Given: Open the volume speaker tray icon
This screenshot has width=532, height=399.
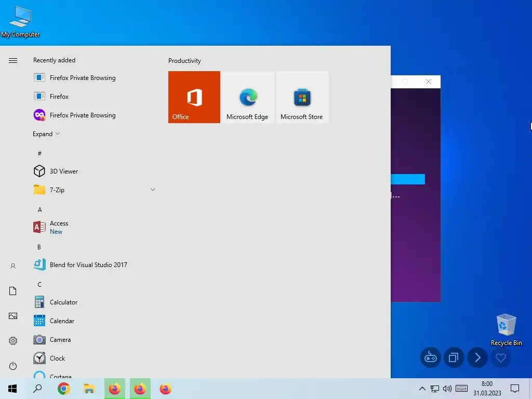Looking at the screenshot, I should click(447, 389).
